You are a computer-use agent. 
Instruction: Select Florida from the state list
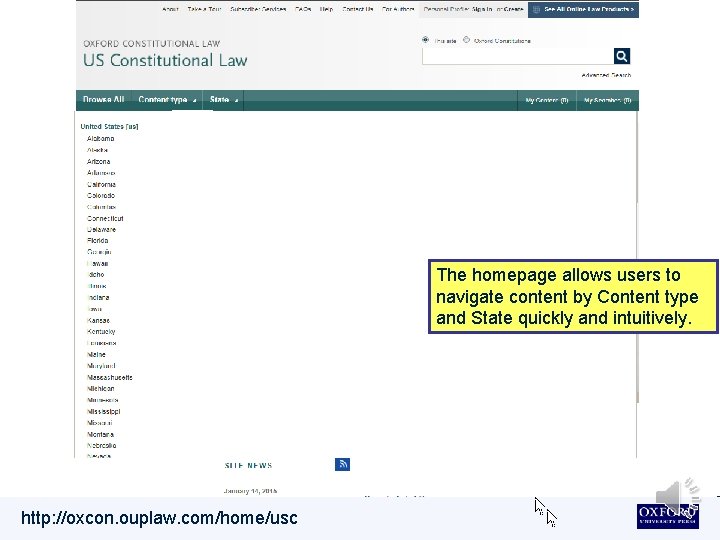(97, 240)
